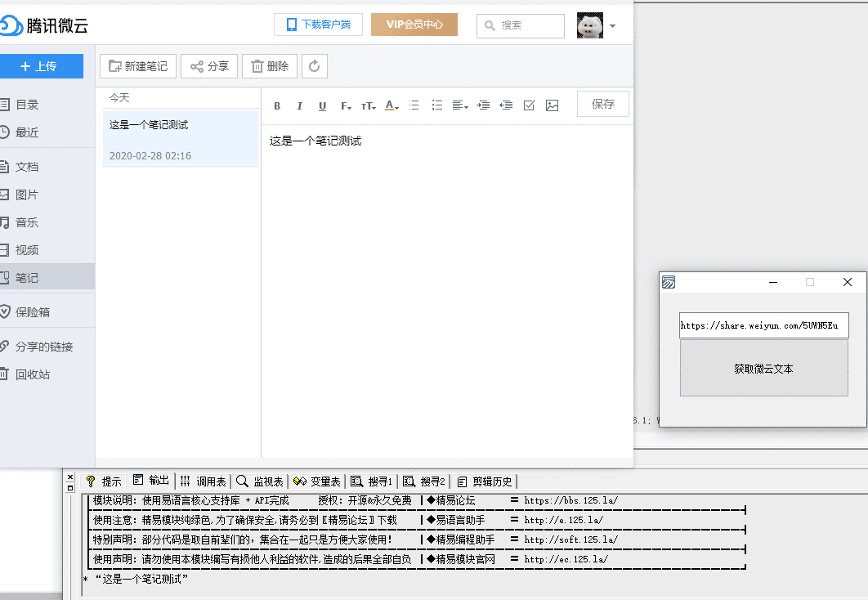868x600 pixels.
Task: Decrease indent in the note
Action: (x=506, y=105)
